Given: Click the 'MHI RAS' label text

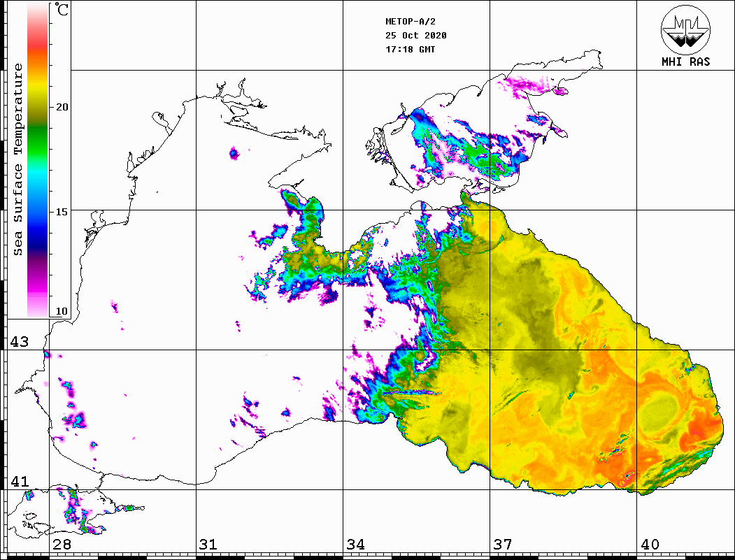Looking at the screenshot, I should pyautogui.click(x=686, y=62).
